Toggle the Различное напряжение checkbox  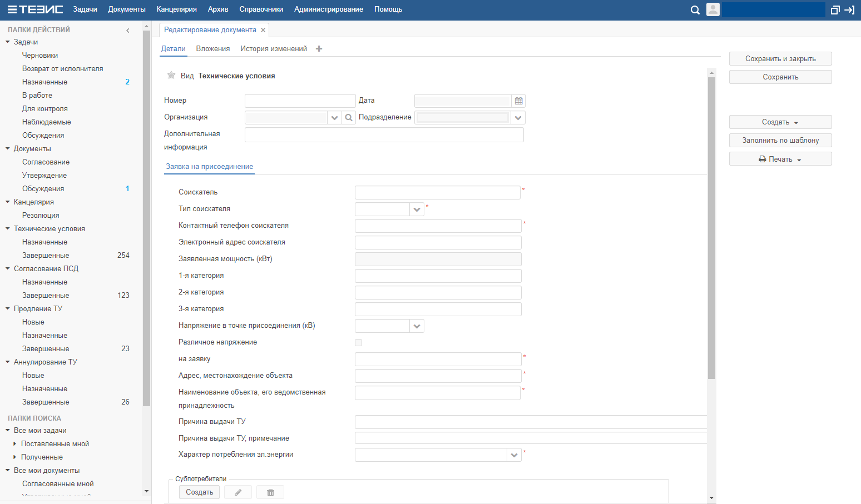click(359, 343)
